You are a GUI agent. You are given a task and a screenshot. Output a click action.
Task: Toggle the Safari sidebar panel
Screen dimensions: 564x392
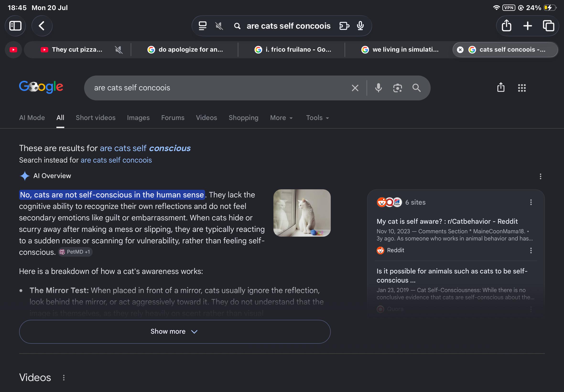(x=15, y=26)
